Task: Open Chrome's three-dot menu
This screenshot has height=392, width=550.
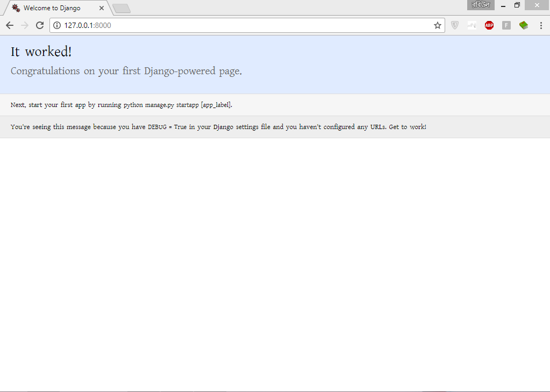Action: pos(541,25)
